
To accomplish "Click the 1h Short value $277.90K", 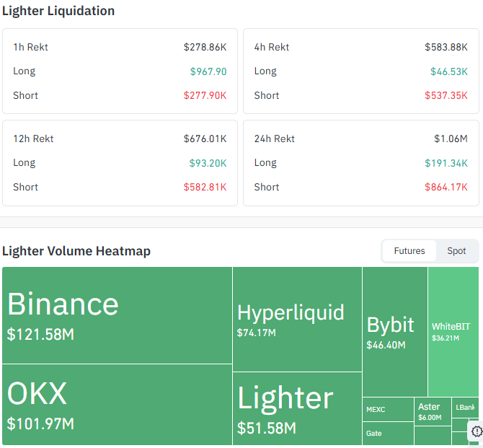I will (205, 95).
